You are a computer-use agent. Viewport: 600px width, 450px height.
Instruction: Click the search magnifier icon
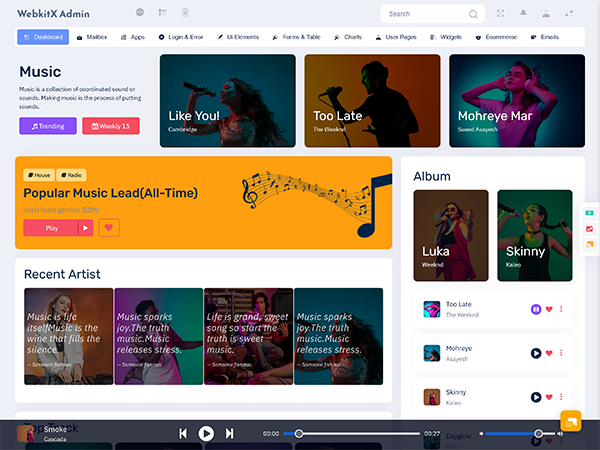(x=473, y=14)
